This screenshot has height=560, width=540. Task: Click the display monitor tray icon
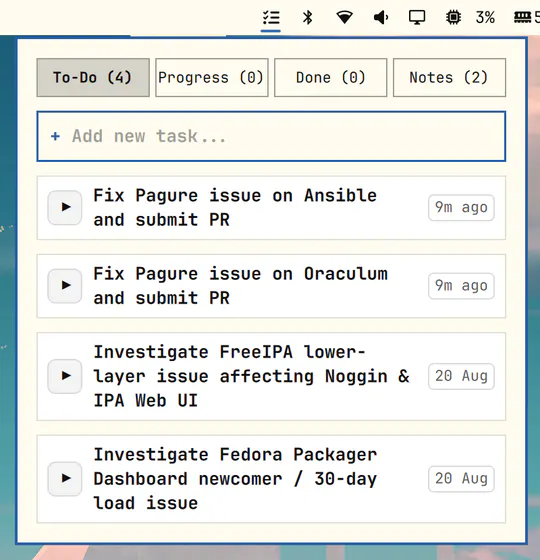coord(417,17)
